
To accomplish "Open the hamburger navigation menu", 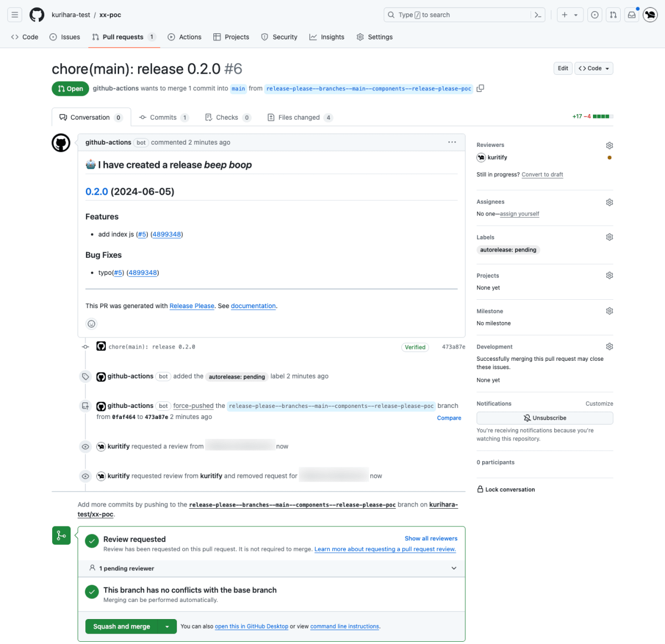I will tap(15, 15).
